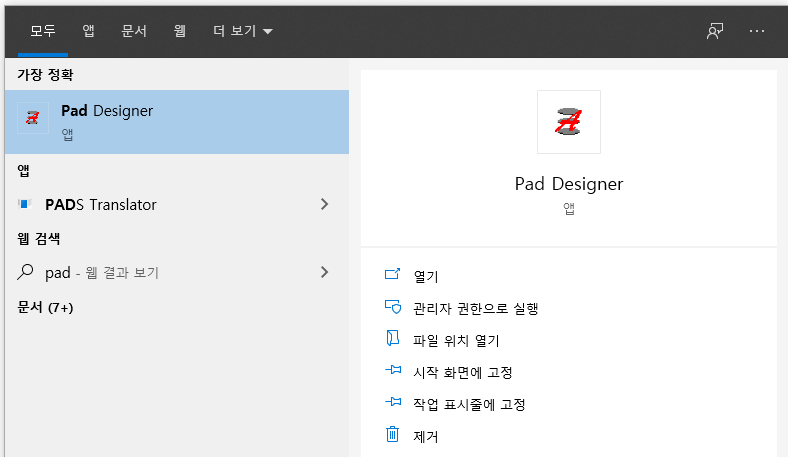The image size is (788, 457).
Task: Choose 작업 표시줄에 고정
Action: [x=469, y=404]
